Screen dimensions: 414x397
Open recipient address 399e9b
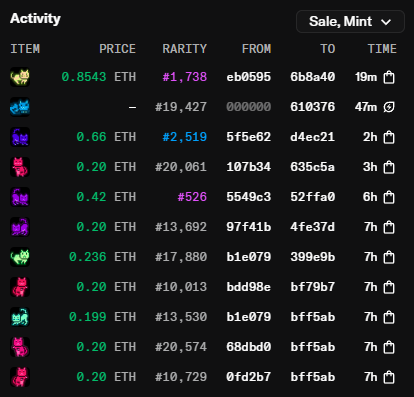313,257
